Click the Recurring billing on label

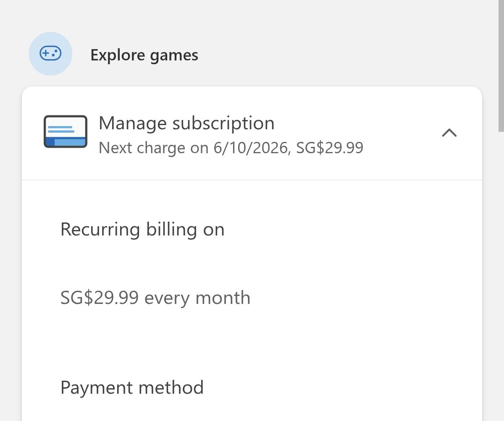(x=142, y=230)
